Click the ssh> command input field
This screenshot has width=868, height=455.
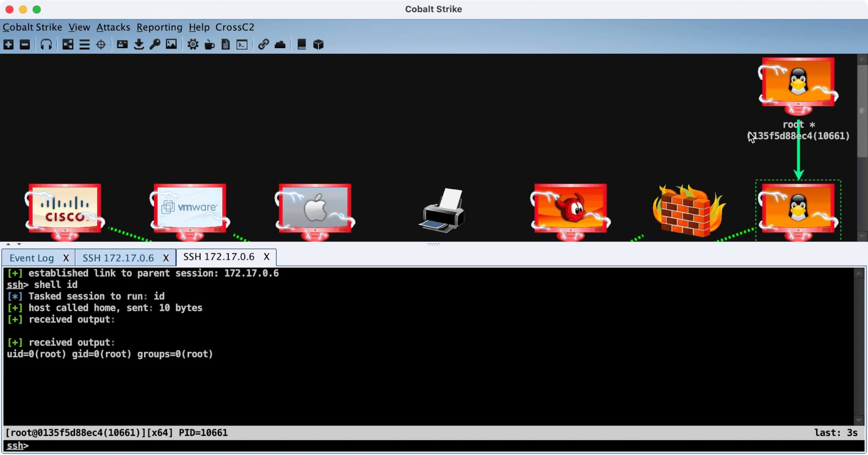click(x=434, y=446)
